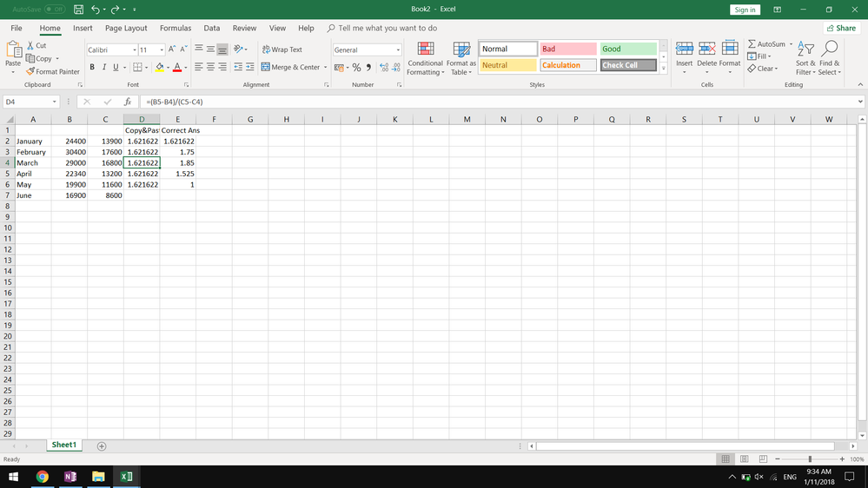Screen dimensions: 868x488
Task: Switch to the Page Layout tab
Action: [126, 28]
